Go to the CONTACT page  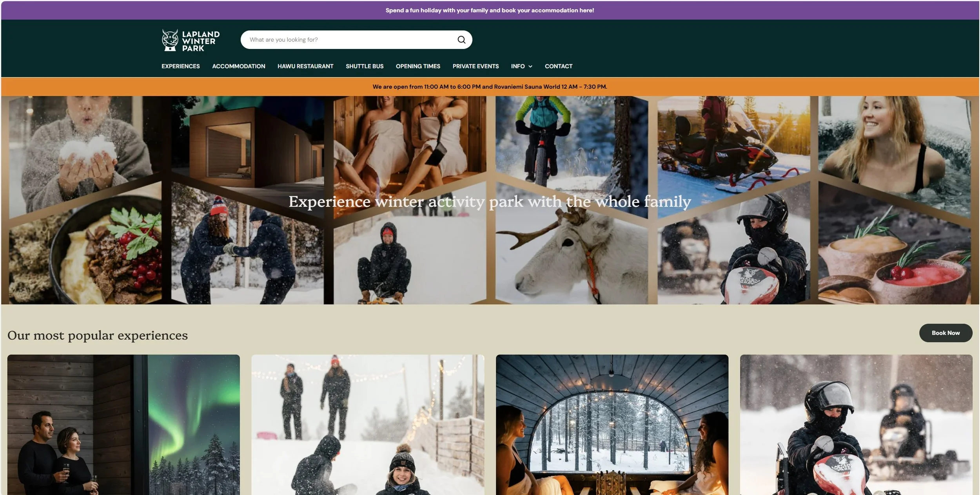558,66
